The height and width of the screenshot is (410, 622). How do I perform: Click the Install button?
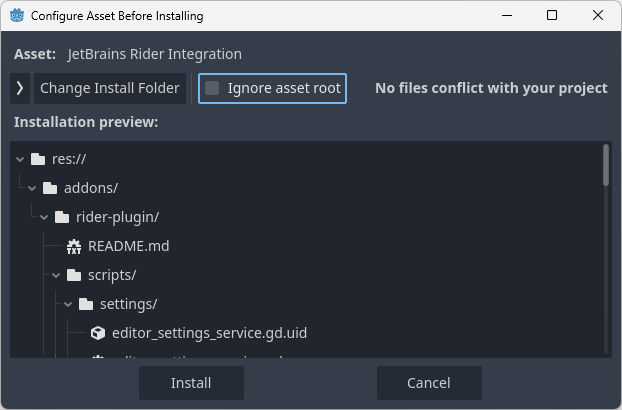coord(191,383)
